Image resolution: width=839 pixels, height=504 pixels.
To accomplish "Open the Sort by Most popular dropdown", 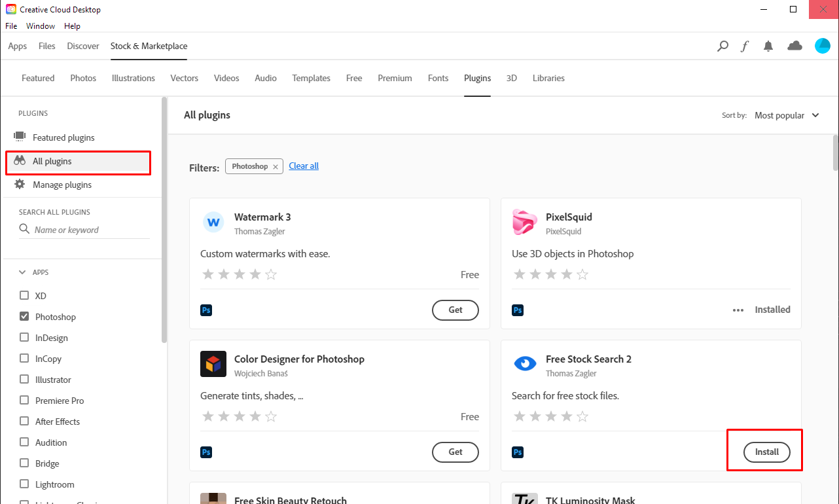I will coord(786,115).
